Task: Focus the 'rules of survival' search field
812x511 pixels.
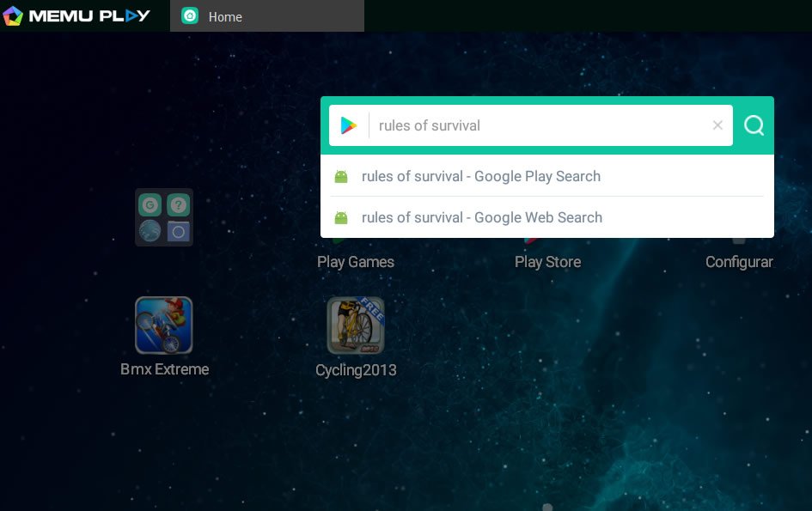Action: pos(541,125)
